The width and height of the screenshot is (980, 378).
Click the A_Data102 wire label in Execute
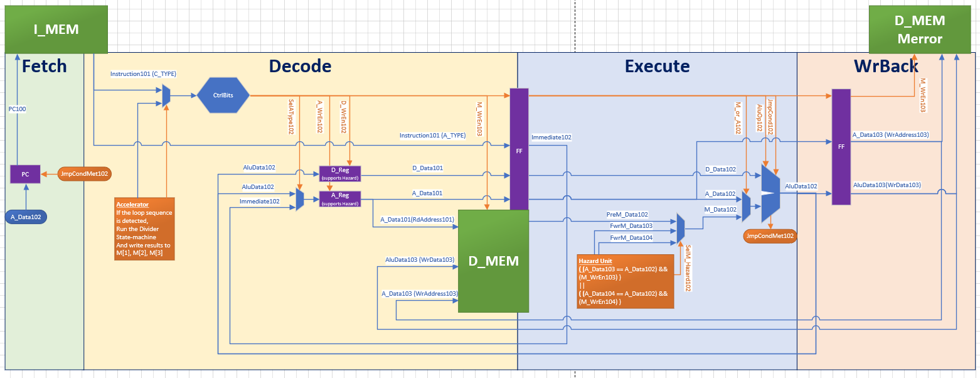(x=720, y=194)
